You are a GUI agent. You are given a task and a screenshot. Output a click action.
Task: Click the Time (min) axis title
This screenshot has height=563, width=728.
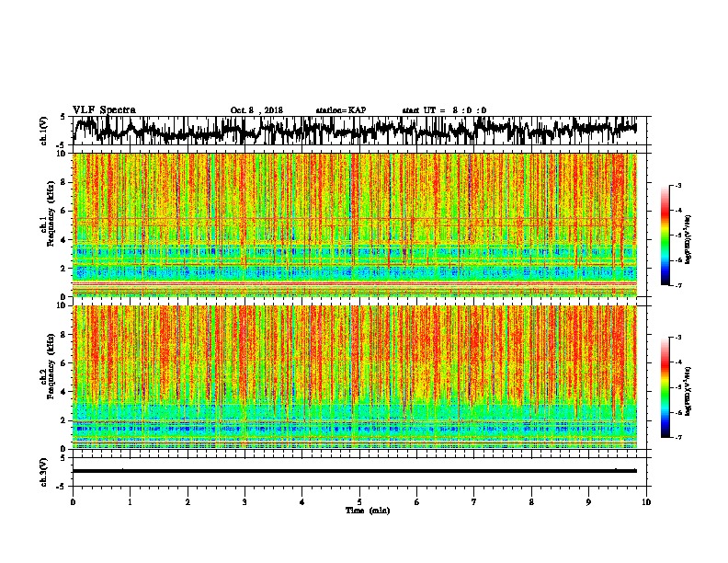[368, 511]
